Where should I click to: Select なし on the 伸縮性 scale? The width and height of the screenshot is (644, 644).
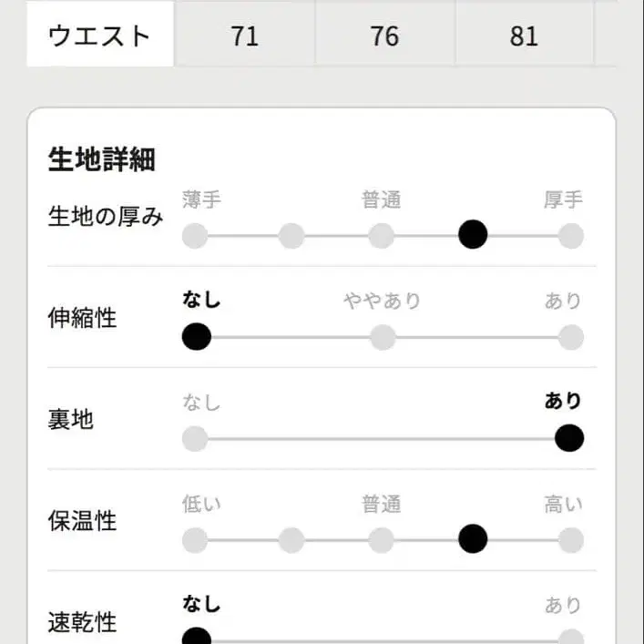[x=196, y=337]
